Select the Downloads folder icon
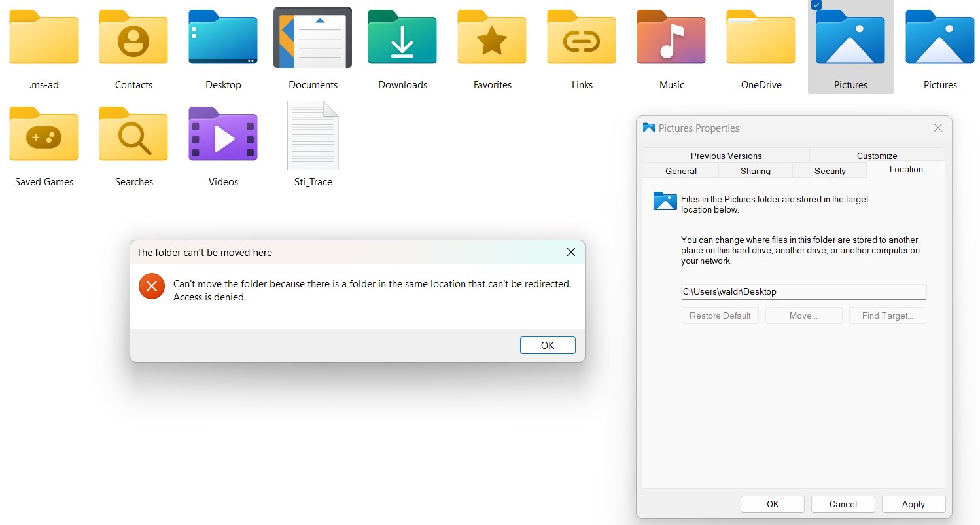Screen dimensions: 980x525 click(x=402, y=37)
